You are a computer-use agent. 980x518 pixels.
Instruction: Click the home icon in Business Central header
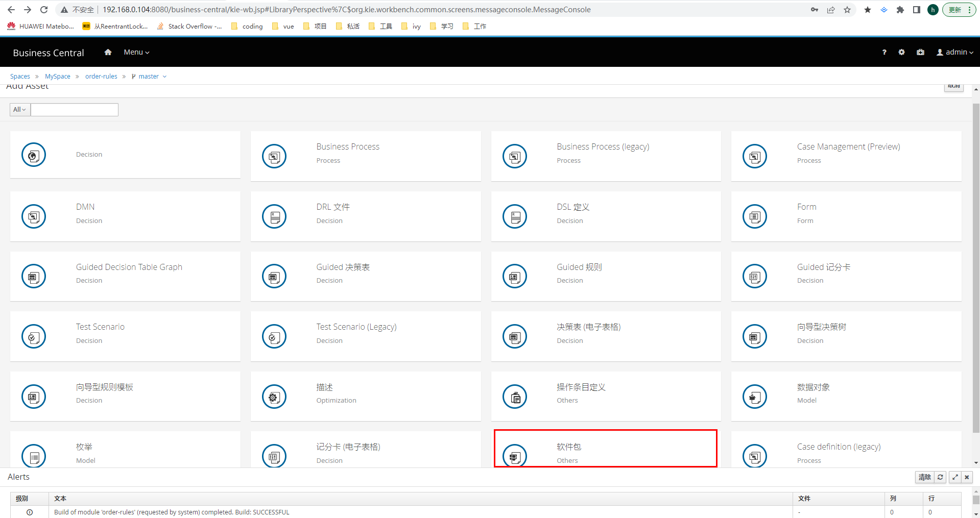click(x=108, y=52)
